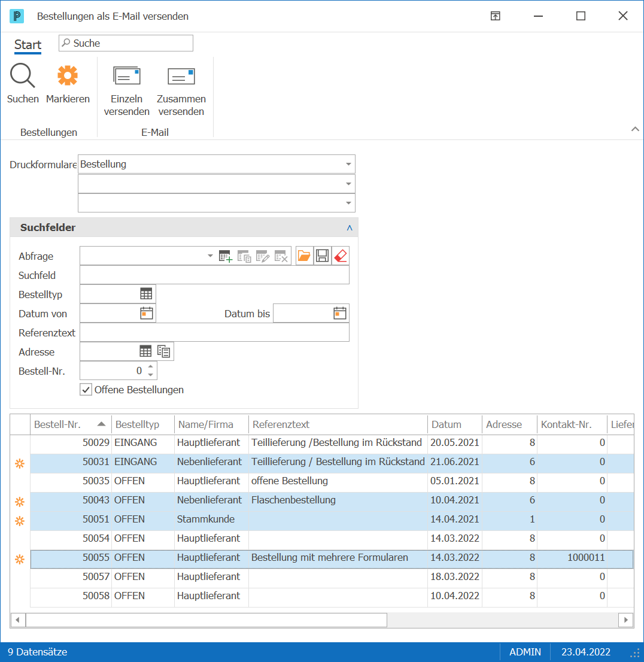The image size is (644, 662).
Task: Click the Suchen magnifier icon
Action: 23,76
